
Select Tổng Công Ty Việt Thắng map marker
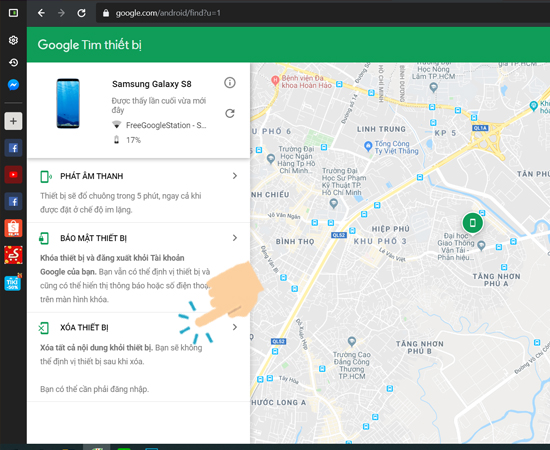pyautogui.click(x=368, y=146)
